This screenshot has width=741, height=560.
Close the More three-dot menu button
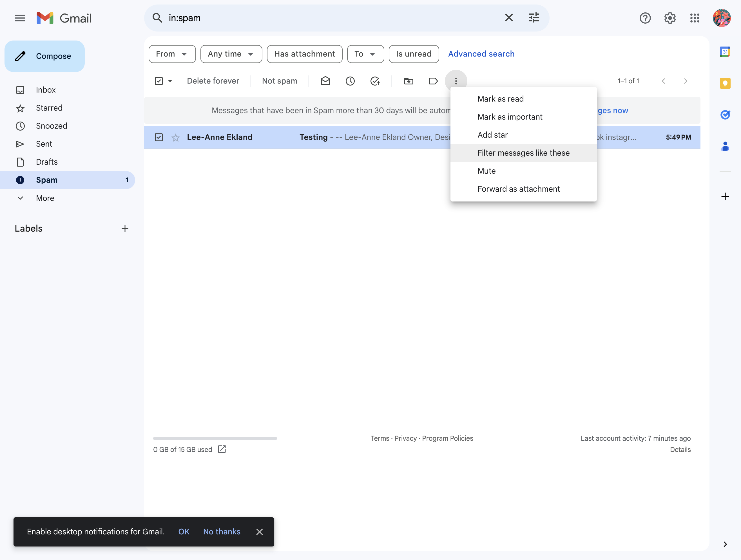pos(456,81)
